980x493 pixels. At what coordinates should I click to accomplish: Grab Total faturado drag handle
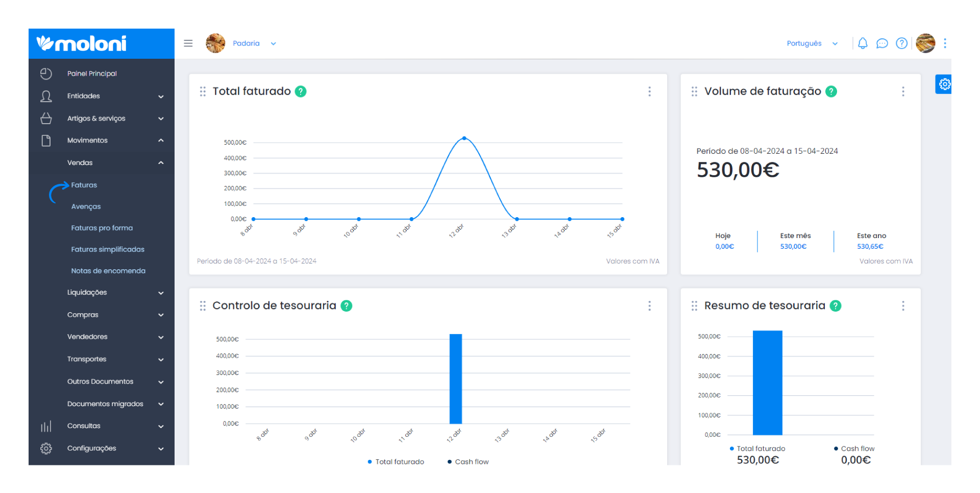point(203,91)
